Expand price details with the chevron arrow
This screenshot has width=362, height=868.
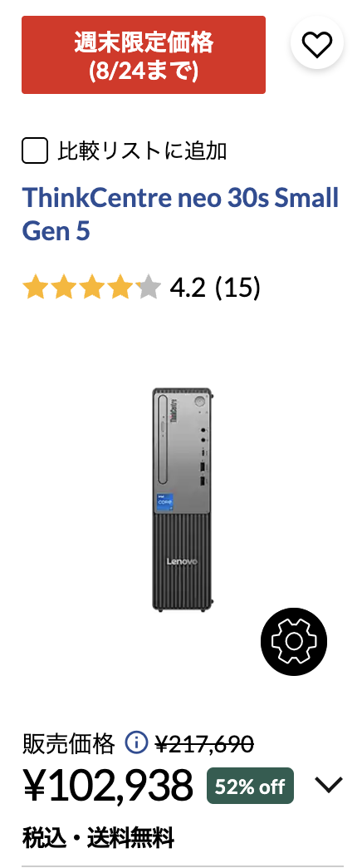click(329, 784)
